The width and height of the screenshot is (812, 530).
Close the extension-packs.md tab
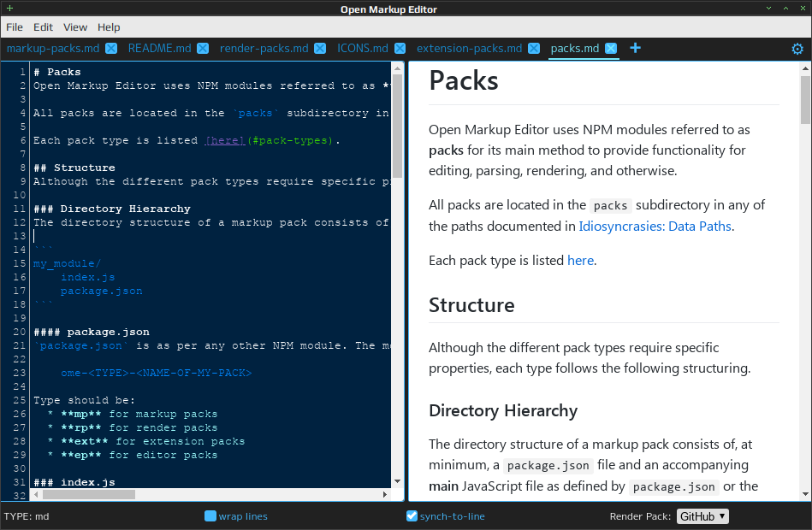(x=534, y=48)
